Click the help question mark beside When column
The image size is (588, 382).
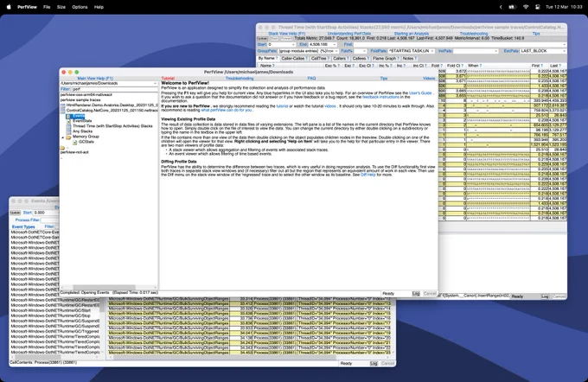pos(481,66)
